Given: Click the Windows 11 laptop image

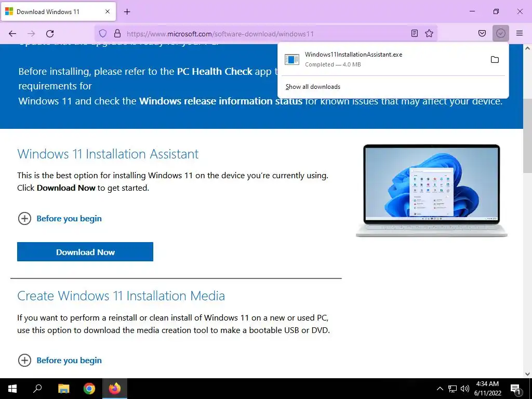Looking at the screenshot, I should click(x=431, y=191).
